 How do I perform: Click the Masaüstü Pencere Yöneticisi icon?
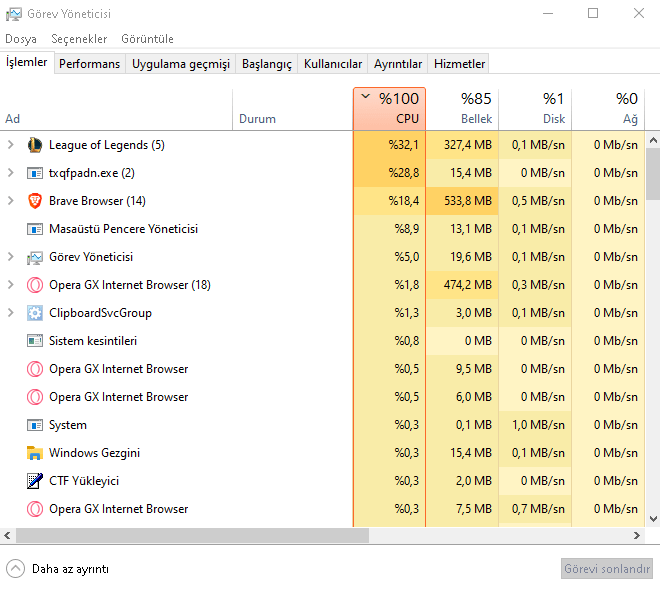tap(35, 229)
